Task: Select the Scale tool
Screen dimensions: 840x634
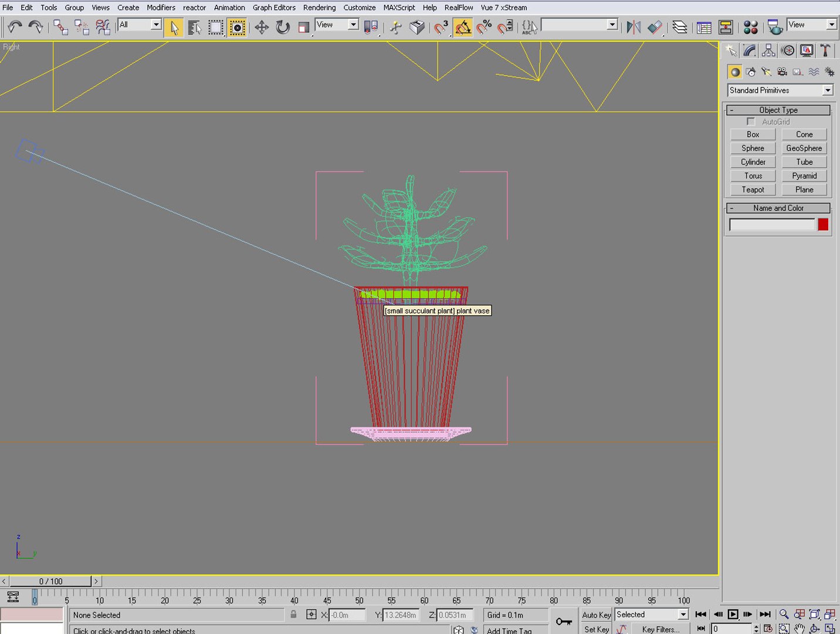Action: (x=304, y=27)
